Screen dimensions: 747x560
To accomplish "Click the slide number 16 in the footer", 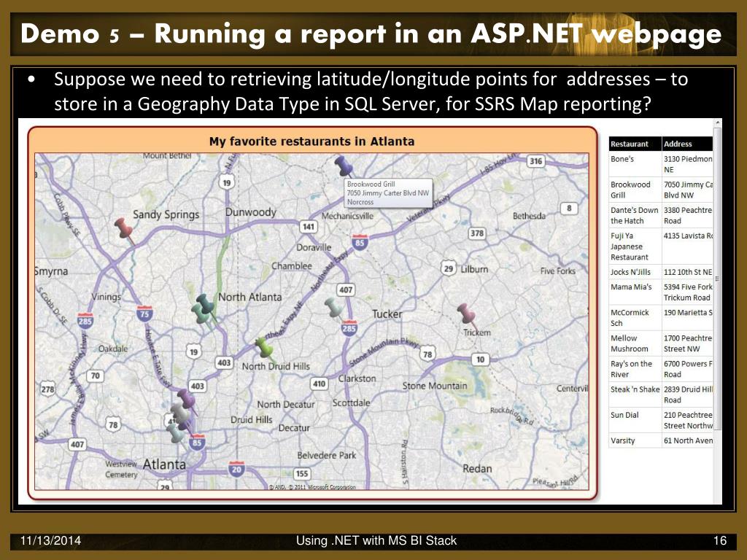I will click(x=720, y=540).
